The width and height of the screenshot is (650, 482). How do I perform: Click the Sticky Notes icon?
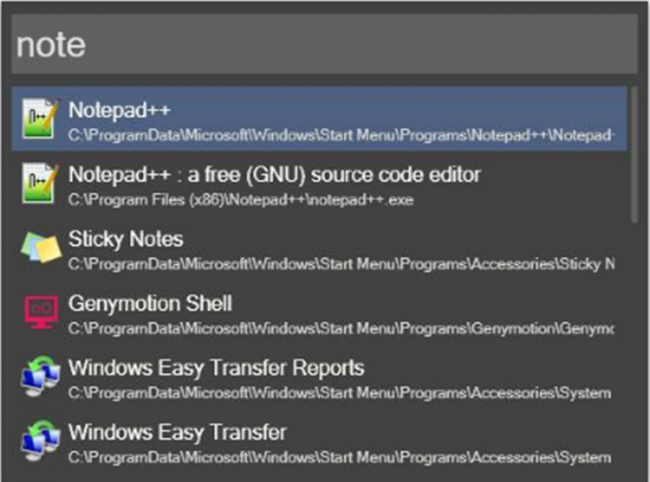point(41,247)
